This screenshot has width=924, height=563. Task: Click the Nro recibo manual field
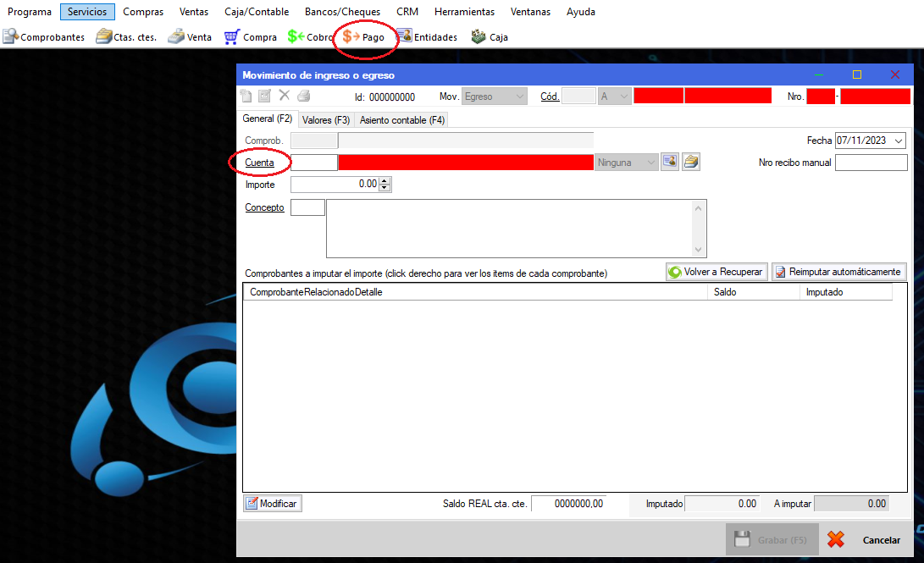[871, 163]
